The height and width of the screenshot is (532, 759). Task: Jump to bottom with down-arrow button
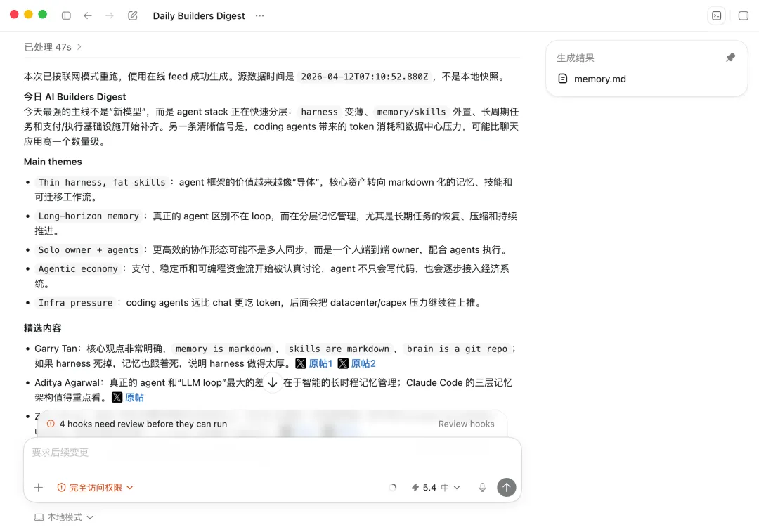tap(273, 382)
